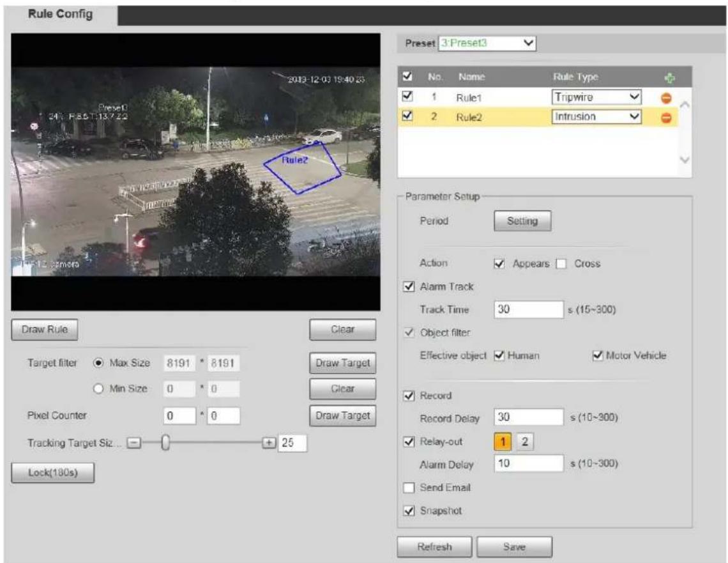The width and height of the screenshot is (728, 563).
Task: Click the rule list scroll down arrow
Action: click(685, 160)
